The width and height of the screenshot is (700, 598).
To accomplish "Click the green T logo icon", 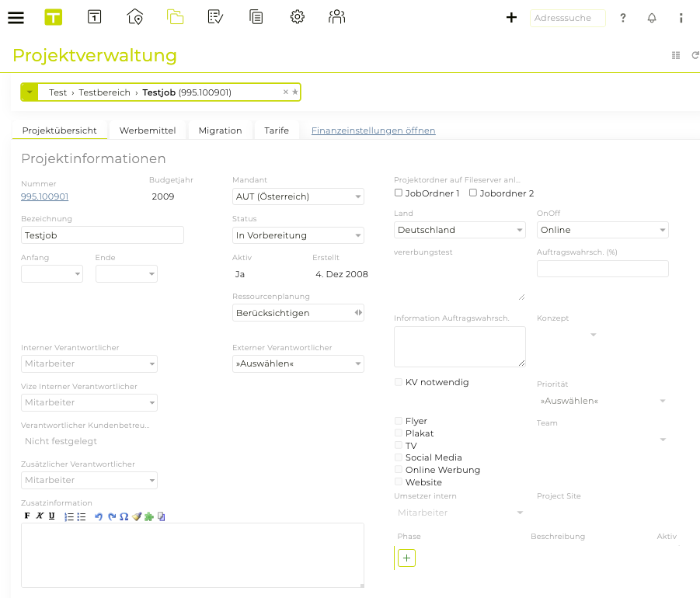I will pos(53,17).
